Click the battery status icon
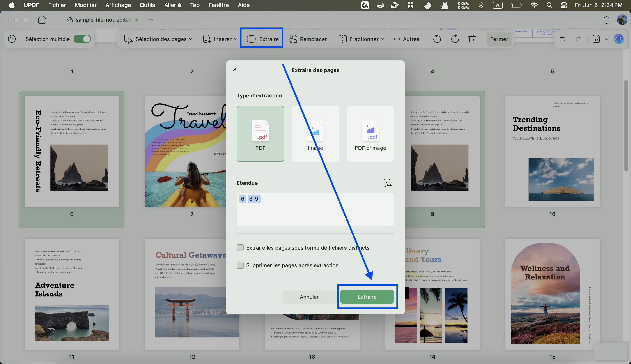 pos(516,5)
